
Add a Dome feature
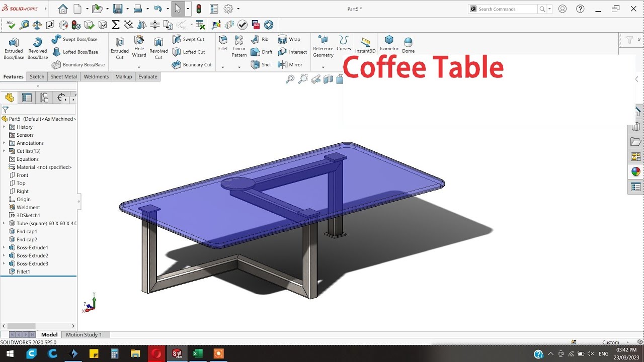point(408,45)
